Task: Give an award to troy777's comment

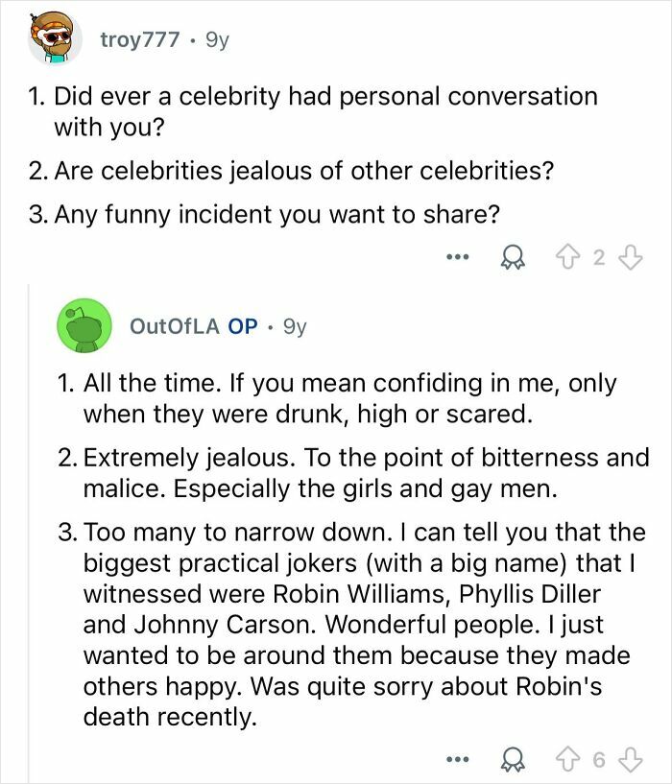Action: pos(514,254)
